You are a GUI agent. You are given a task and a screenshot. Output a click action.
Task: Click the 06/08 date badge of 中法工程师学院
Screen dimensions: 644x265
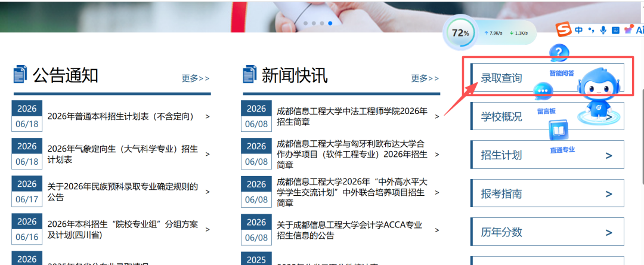coord(256,116)
